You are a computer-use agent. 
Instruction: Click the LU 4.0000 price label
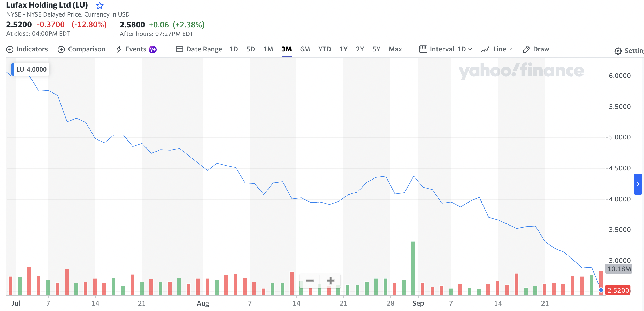point(31,69)
